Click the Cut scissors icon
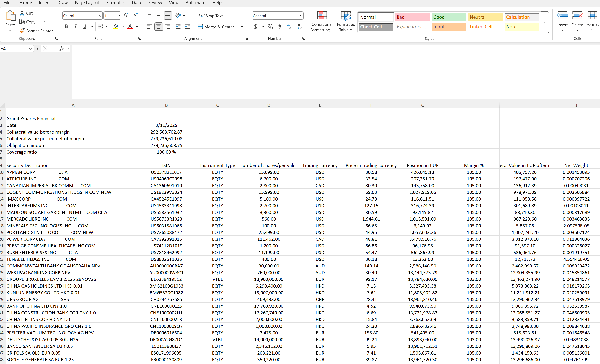 22,13
